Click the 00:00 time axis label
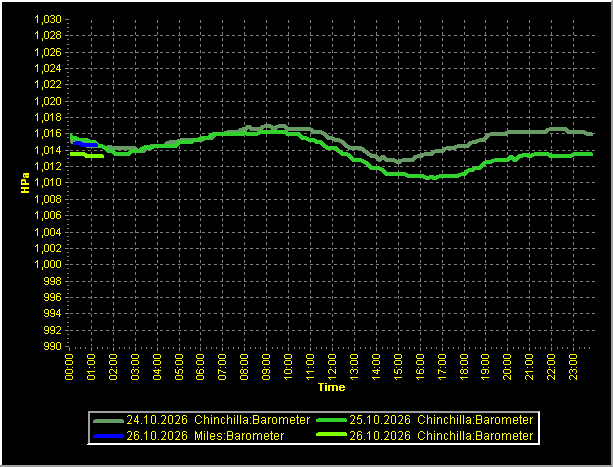The height and width of the screenshot is (467, 613). [x=69, y=367]
